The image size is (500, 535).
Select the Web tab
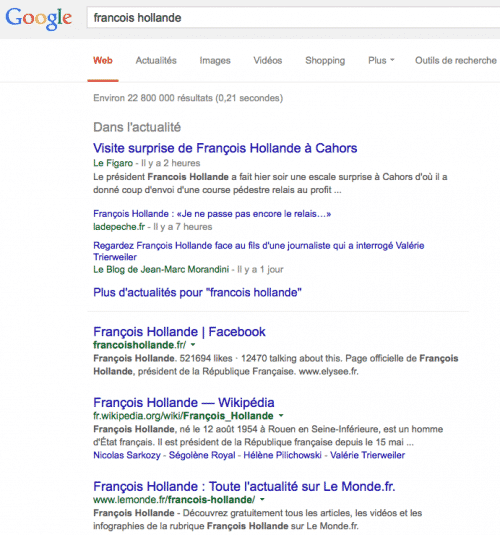click(x=103, y=60)
